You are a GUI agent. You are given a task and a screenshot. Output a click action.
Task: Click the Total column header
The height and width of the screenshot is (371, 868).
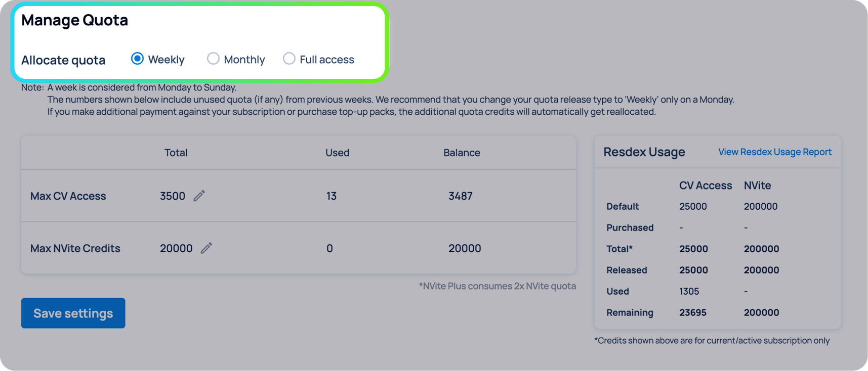pyautogui.click(x=176, y=153)
